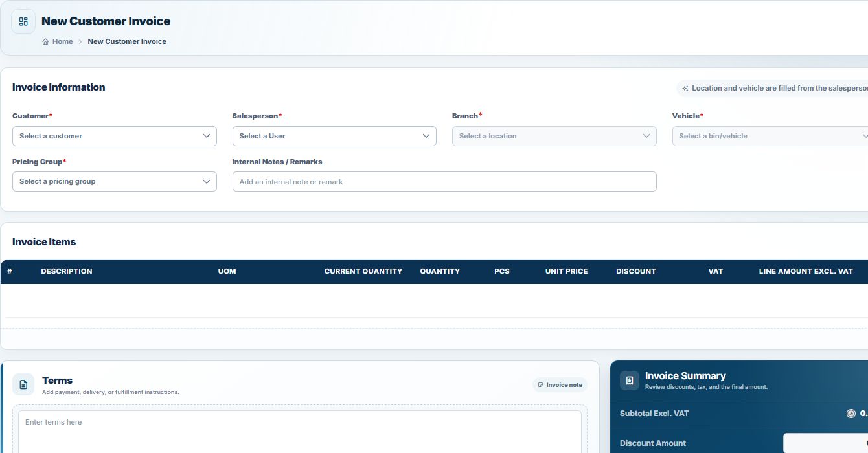This screenshot has height=453, width=868.
Task: Click the Invoice note badge
Action: pos(560,385)
